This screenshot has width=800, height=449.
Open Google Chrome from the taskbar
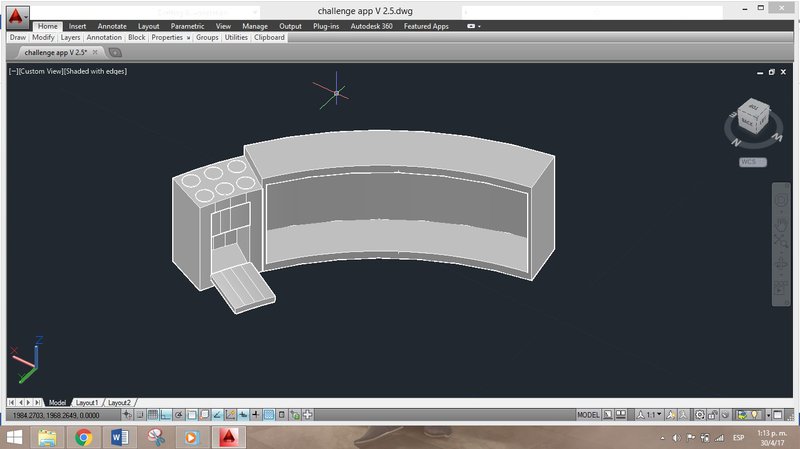coord(83,437)
